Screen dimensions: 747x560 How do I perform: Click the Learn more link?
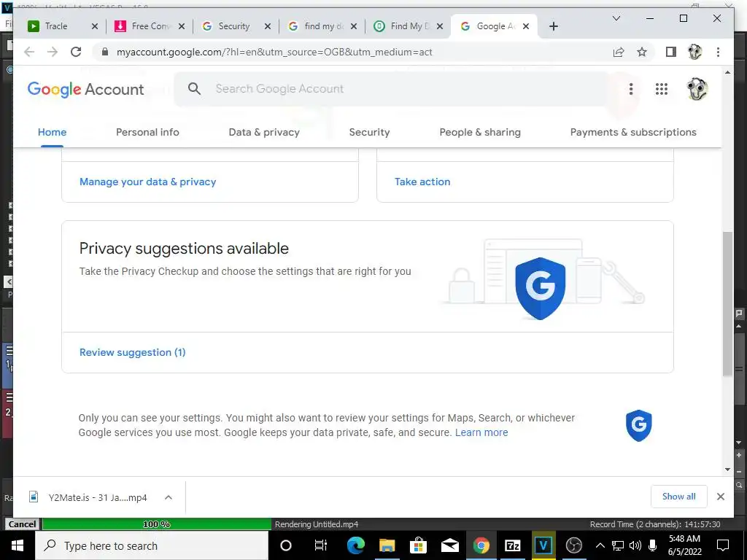481,432
